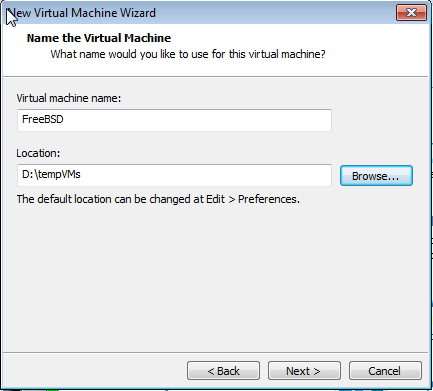Click the Virtual machine name label

(69, 98)
